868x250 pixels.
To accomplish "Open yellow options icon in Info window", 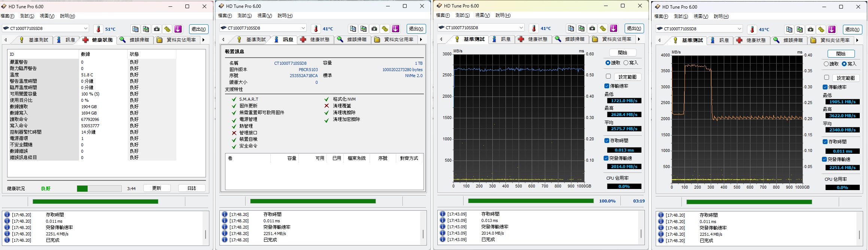I will point(385,29).
